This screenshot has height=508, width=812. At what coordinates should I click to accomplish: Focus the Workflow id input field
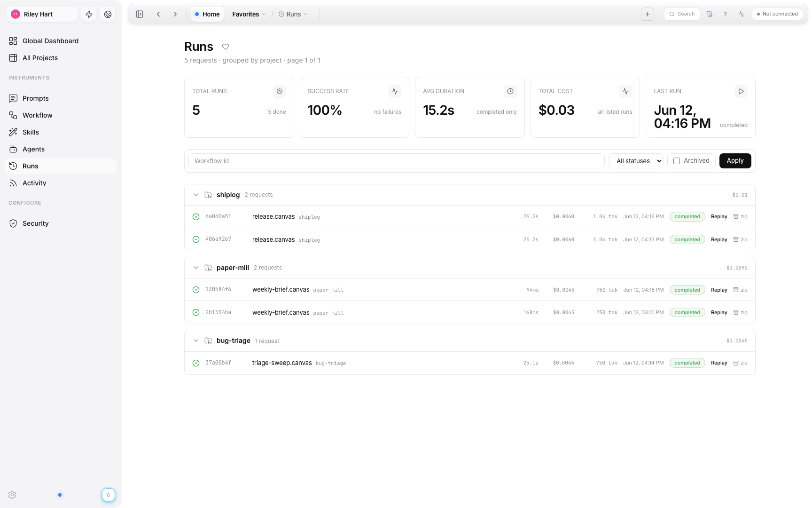(x=396, y=161)
